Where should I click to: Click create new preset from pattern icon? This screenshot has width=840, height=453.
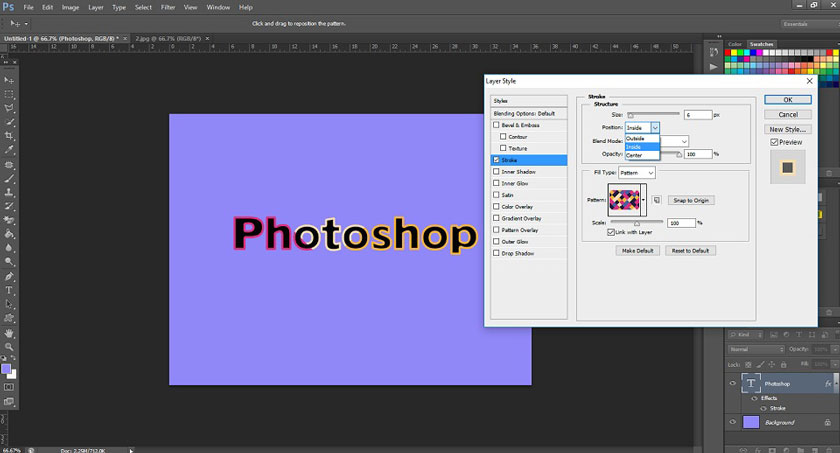(656, 200)
